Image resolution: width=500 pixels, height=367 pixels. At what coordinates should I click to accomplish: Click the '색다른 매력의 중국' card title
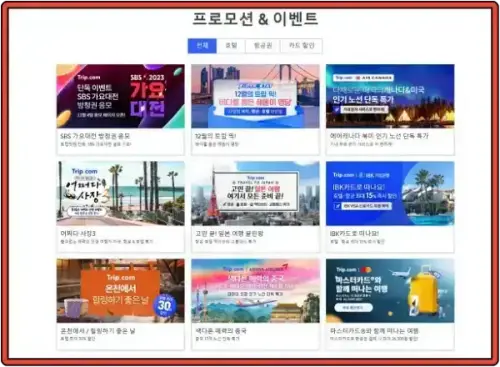pyautogui.click(x=221, y=331)
